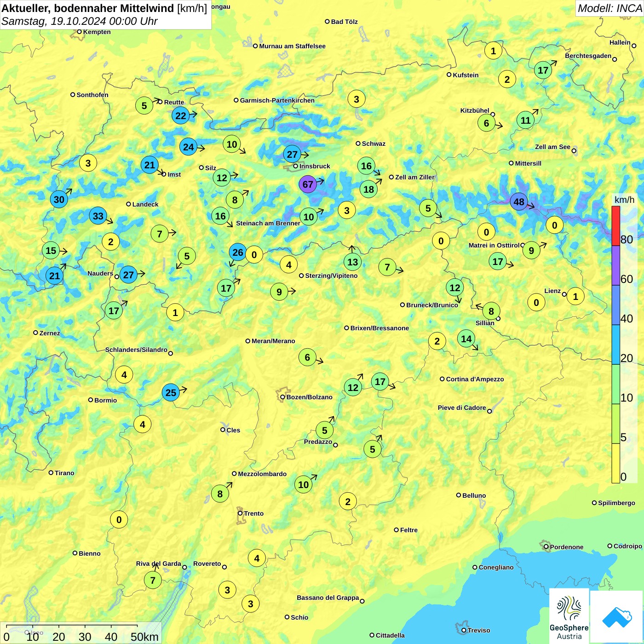The height and width of the screenshot is (644, 644).
Task: Select the 11 km/h marker near Kitzbühel
Action: point(525,121)
